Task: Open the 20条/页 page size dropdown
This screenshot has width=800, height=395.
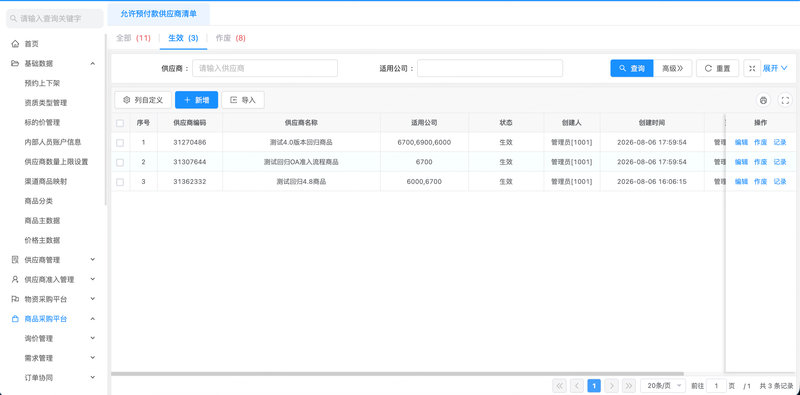Action: pos(663,385)
